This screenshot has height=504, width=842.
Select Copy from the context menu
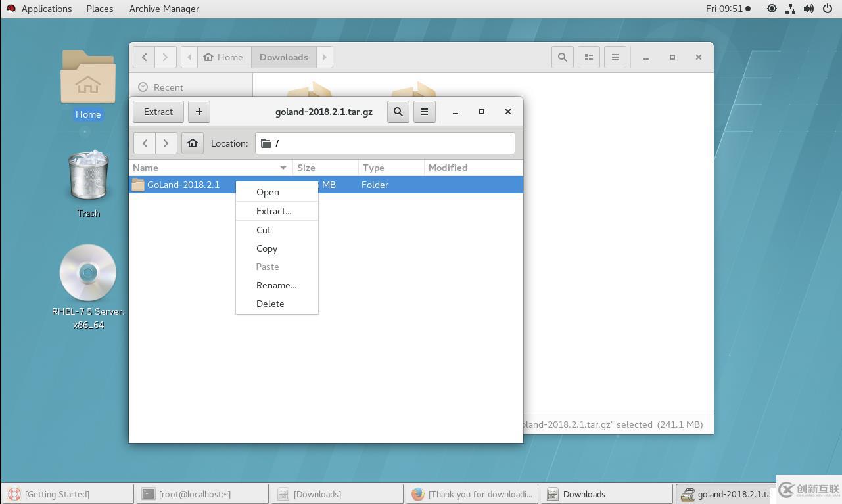click(277, 248)
